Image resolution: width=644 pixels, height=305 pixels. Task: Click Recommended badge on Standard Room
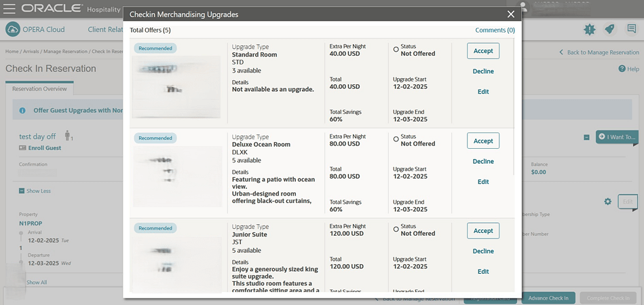click(x=155, y=48)
